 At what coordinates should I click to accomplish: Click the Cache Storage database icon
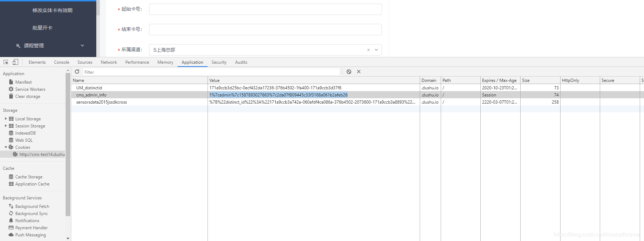coord(11,177)
